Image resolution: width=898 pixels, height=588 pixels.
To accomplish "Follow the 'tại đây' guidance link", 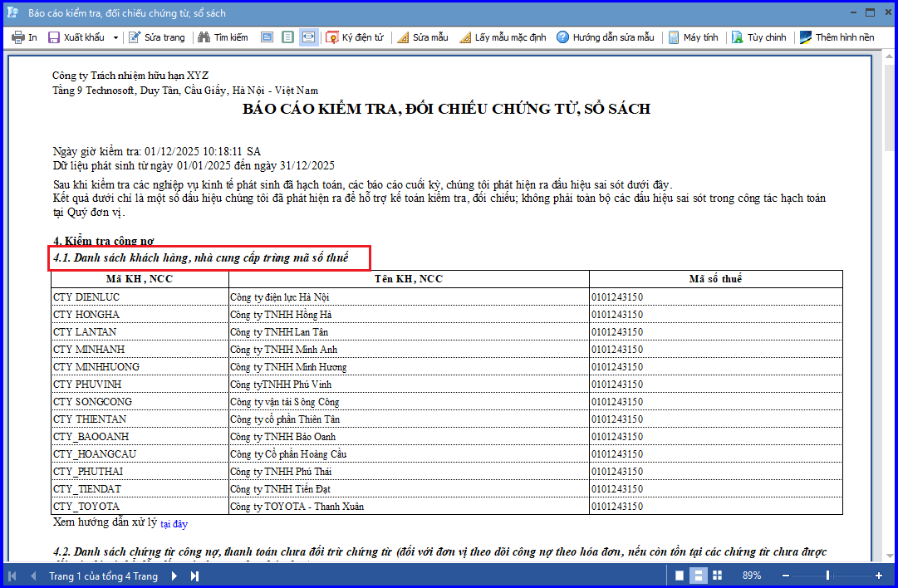I will [174, 524].
